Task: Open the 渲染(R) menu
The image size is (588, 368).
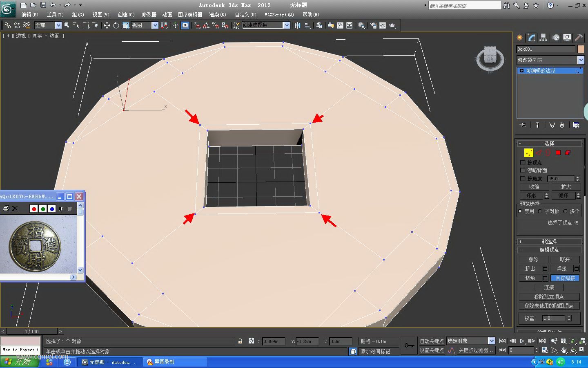Action: click(x=218, y=15)
